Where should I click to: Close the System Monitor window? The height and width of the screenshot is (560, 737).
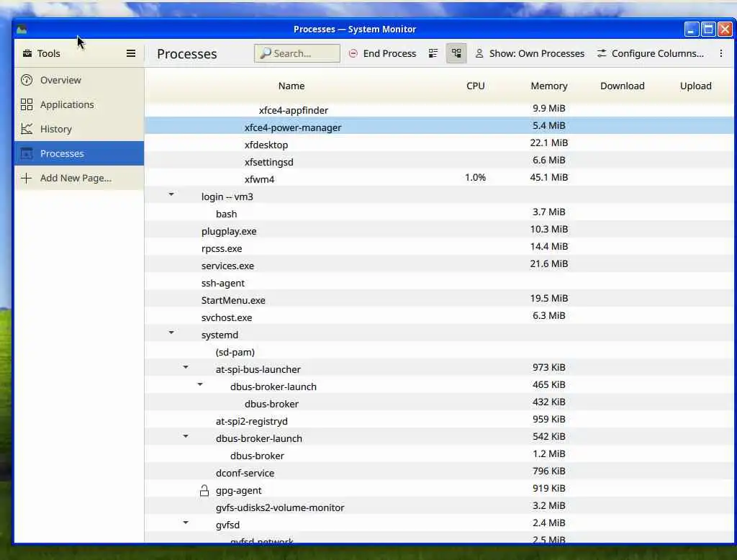pos(725,30)
